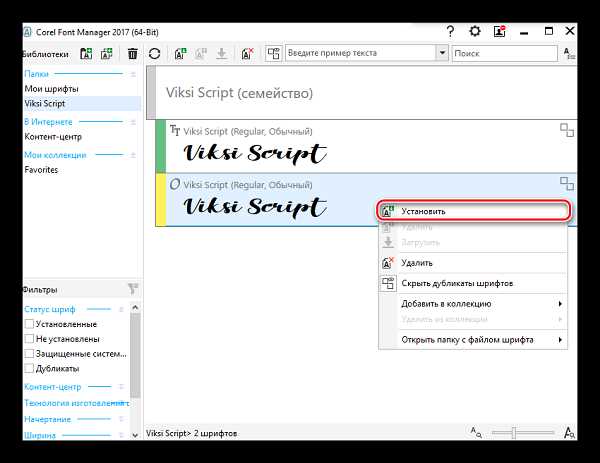The image size is (600, 463).
Task: Tick the Защищенные систем... checkbox
Action: [29, 354]
